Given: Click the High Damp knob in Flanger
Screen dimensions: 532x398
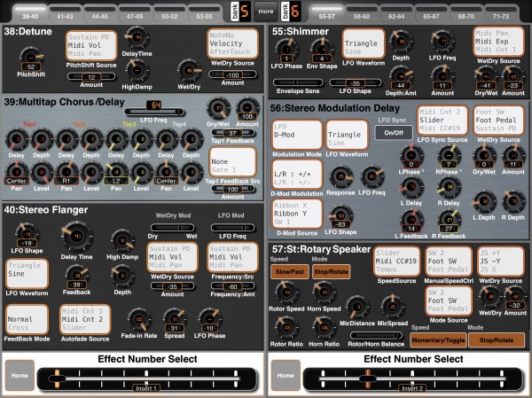Looking at the screenshot, I should (x=122, y=240).
